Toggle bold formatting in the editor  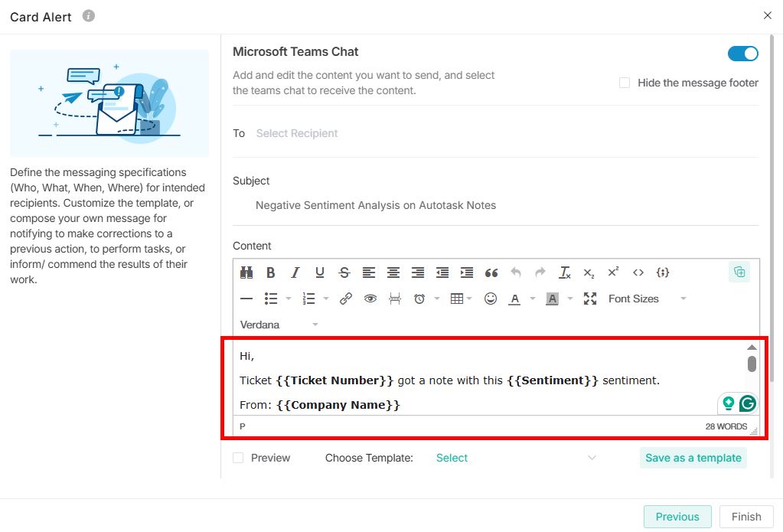270,273
